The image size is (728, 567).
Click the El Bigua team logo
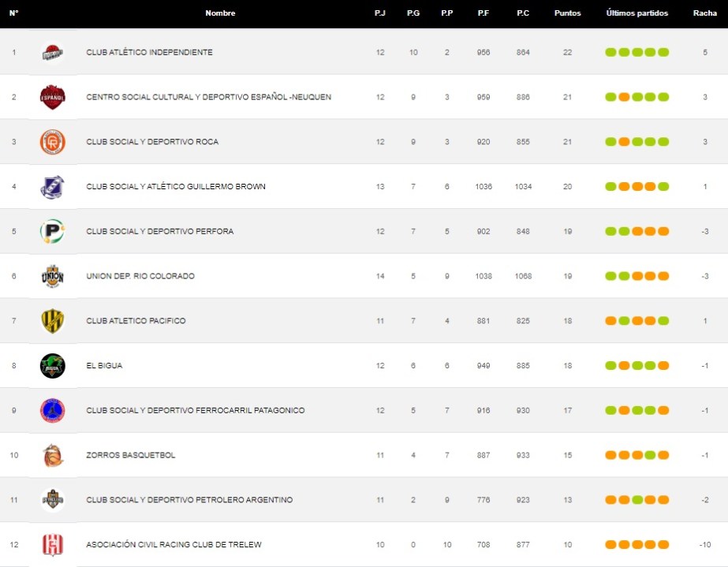point(52,366)
